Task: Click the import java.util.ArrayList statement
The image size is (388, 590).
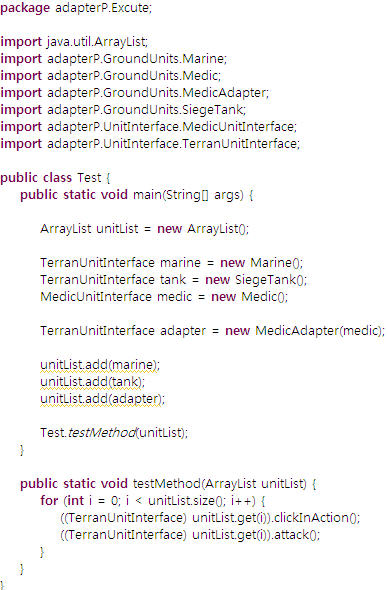Action: (x=74, y=41)
